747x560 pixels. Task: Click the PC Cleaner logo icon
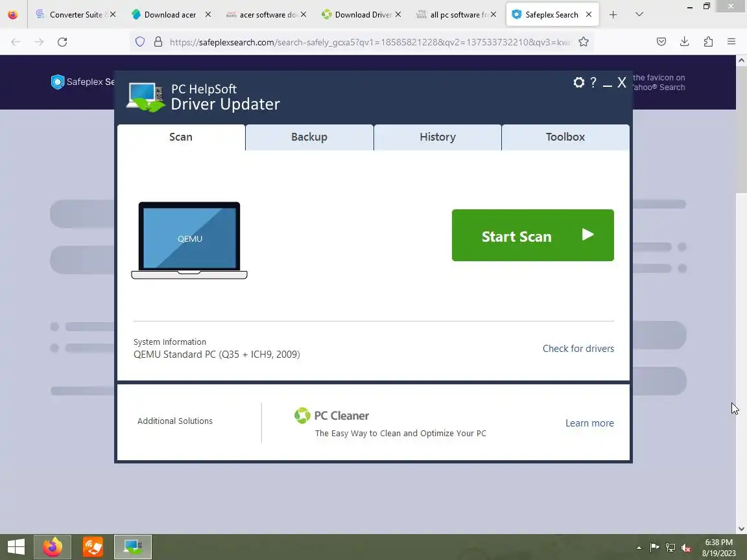point(302,415)
